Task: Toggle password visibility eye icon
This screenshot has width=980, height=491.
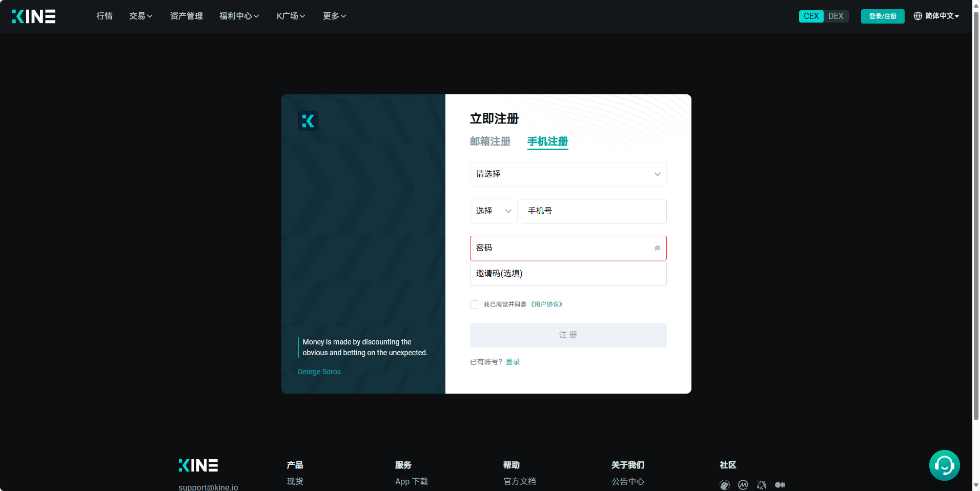Action: pos(657,248)
